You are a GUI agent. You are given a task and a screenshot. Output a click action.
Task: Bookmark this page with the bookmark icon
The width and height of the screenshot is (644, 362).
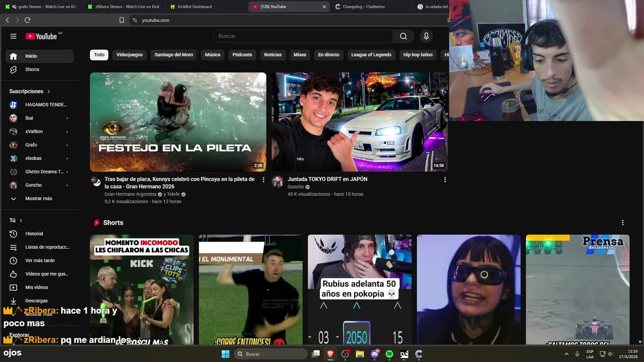pos(122,20)
